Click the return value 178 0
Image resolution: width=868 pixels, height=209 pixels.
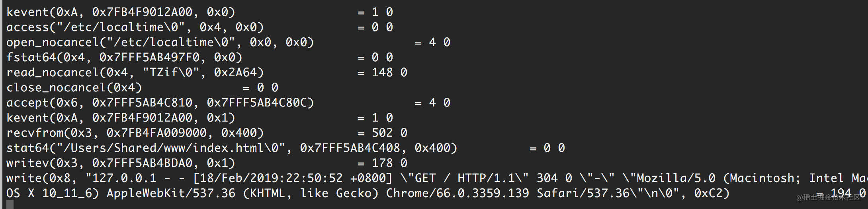click(389, 163)
